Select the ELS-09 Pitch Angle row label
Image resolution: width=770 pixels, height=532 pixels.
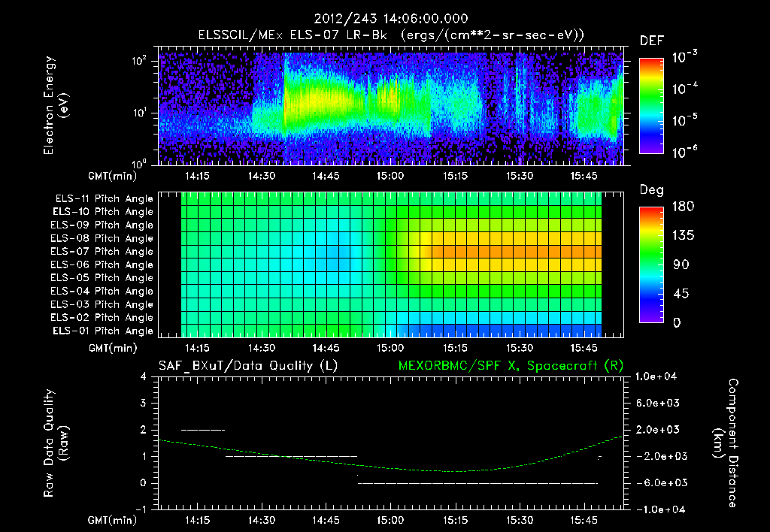[x=102, y=225]
